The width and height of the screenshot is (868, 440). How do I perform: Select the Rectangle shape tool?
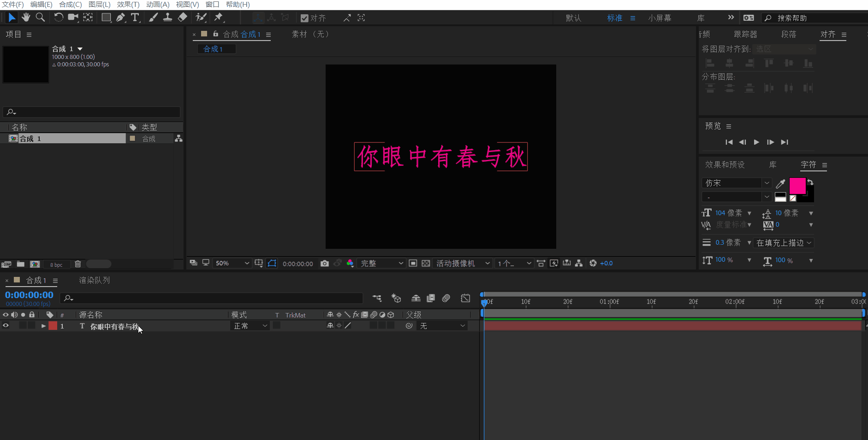[x=106, y=18]
